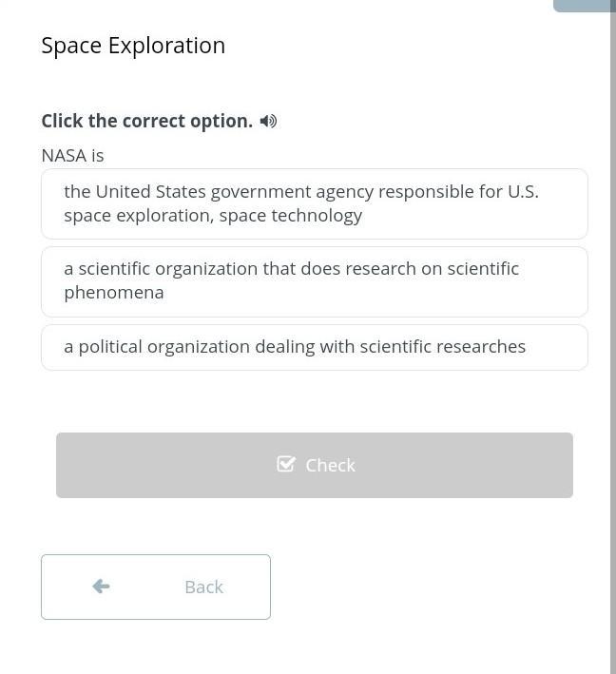Pick the "a political organization" answer option
The height and width of the screenshot is (674, 616).
coord(314,347)
